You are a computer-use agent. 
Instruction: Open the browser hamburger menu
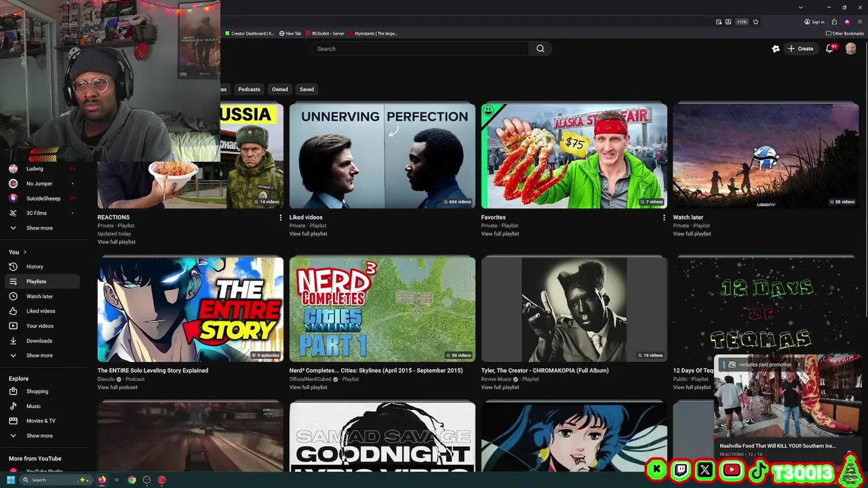point(860,22)
